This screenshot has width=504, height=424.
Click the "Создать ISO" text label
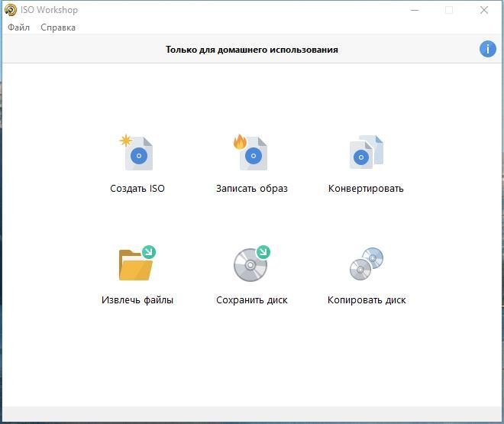(137, 189)
